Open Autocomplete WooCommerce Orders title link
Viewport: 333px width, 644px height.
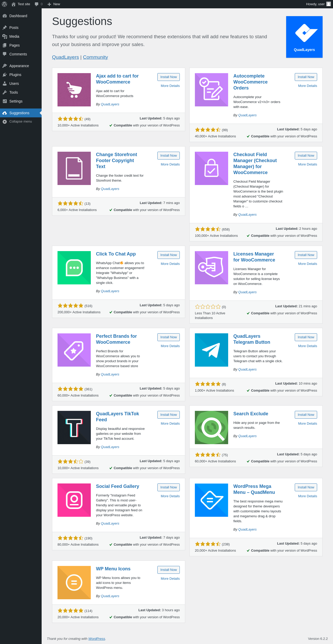click(x=250, y=82)
